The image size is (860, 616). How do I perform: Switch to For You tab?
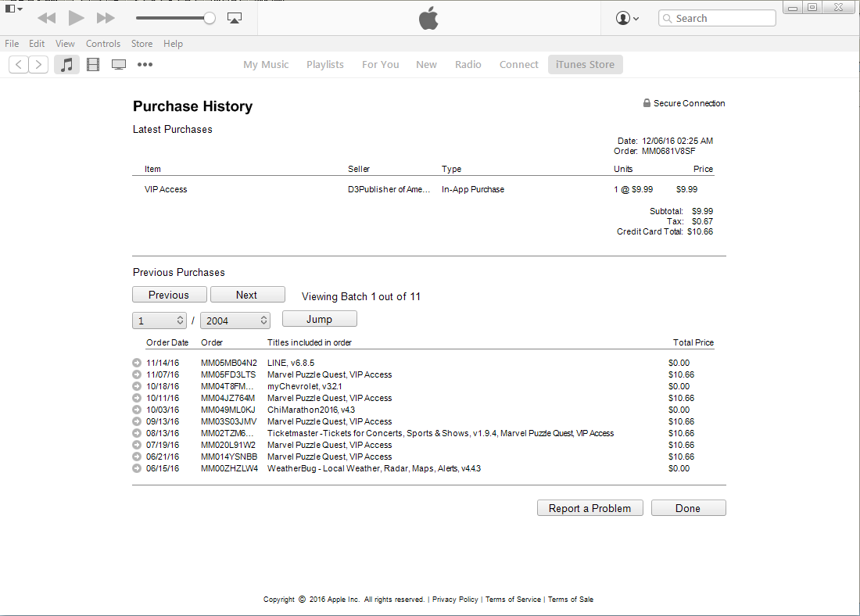coord(381,65)
